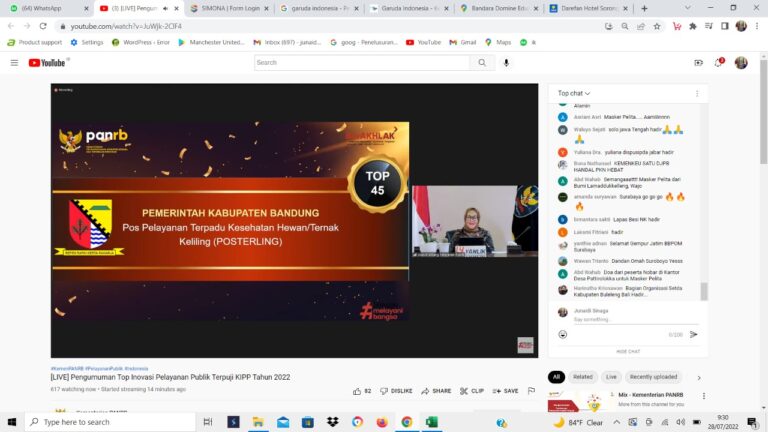
Task: Switch to Bandara Domine Eduard tab
Action: point(500,8)
